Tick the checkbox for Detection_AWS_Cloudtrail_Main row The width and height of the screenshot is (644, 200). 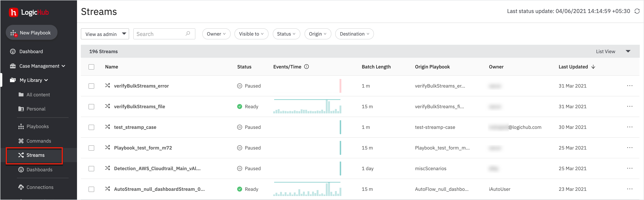tap(92, 168)
